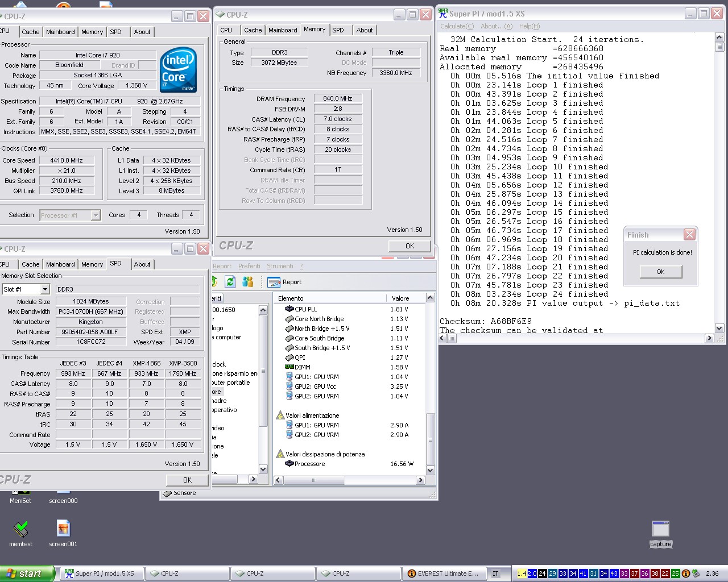Open the Strumenti menu in EVEREST
The width and height of the screenshot is (728, 582).
(280, 266)
